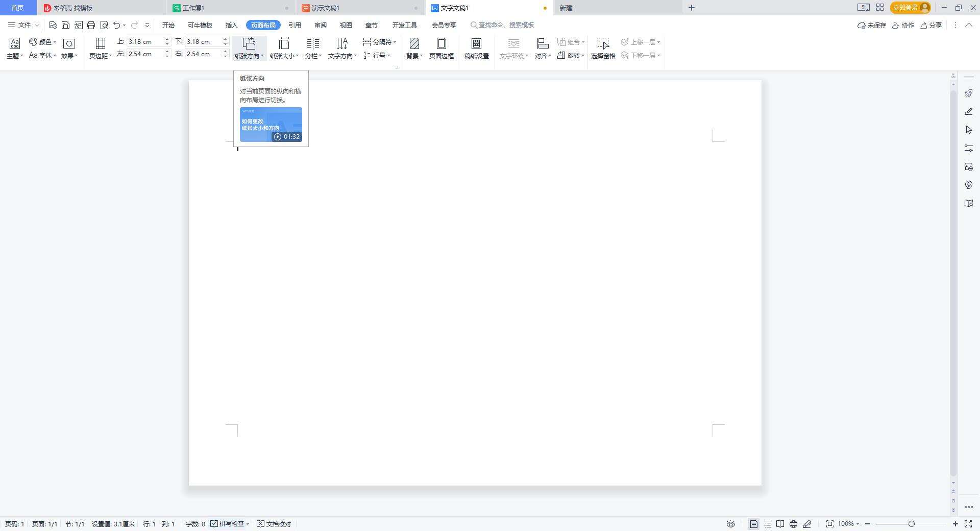Image resolution: width=980 pixels, height=531 pixels.
Task: Open the 分隔符 breaks dropdown
Action: coord(380,42)
